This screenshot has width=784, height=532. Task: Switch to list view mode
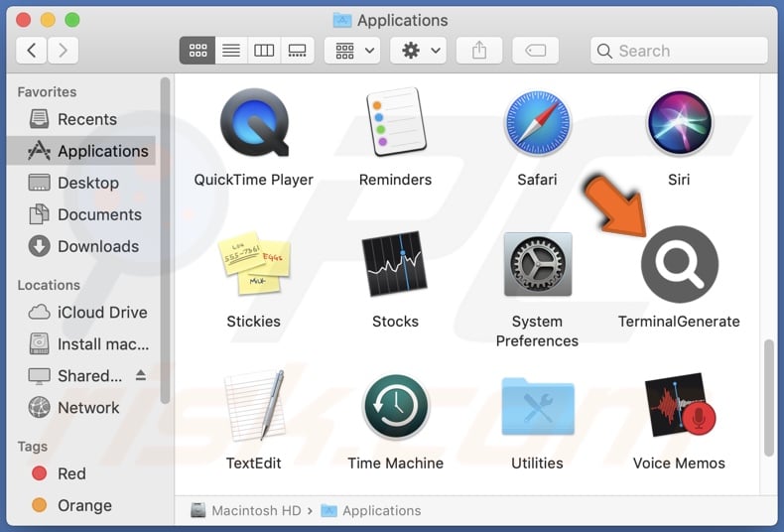(231, 51)
